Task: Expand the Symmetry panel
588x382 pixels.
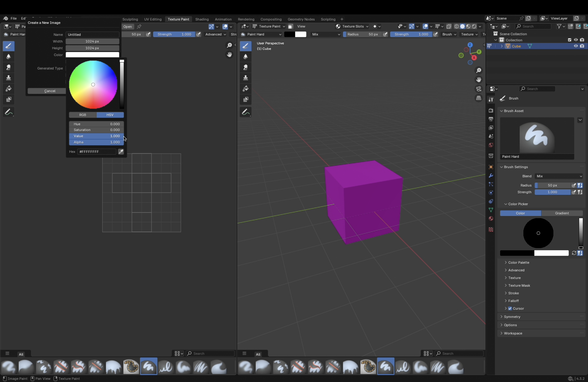Action: pyautogui.click(x=512, y=317)
